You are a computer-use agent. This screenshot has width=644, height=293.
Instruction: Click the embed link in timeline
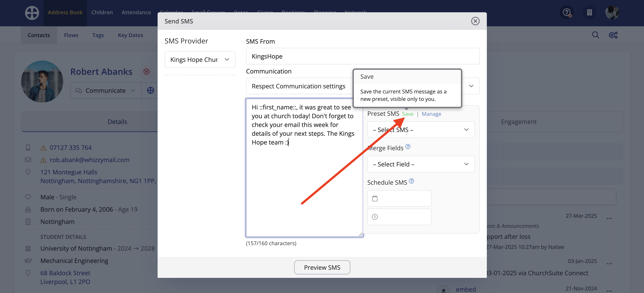[x=466, y=289]
